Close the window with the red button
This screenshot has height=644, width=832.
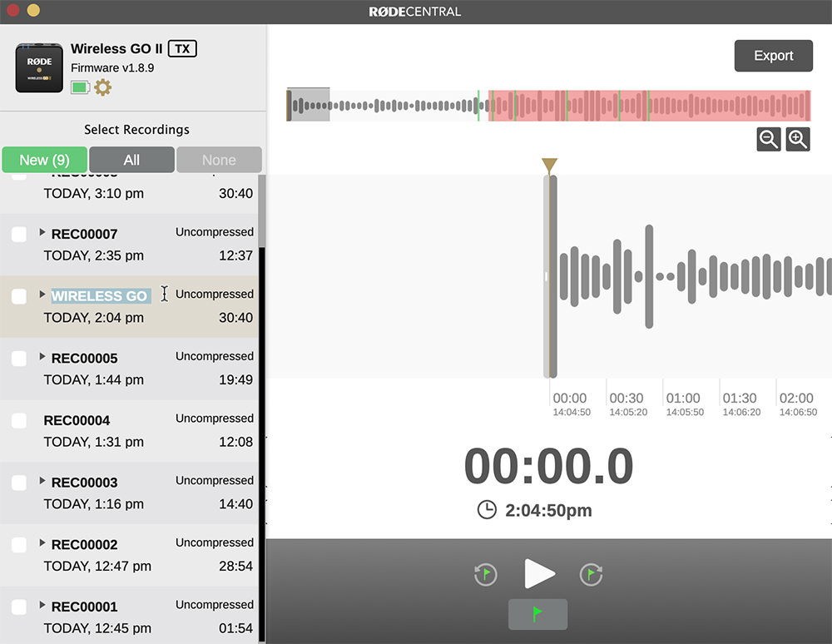[x=12, y=10]
